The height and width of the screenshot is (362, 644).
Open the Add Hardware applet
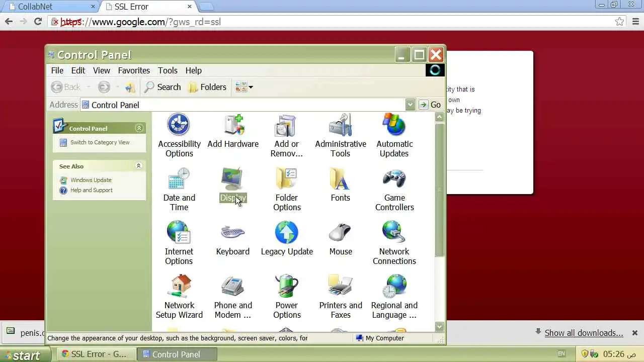pos(233,131)
